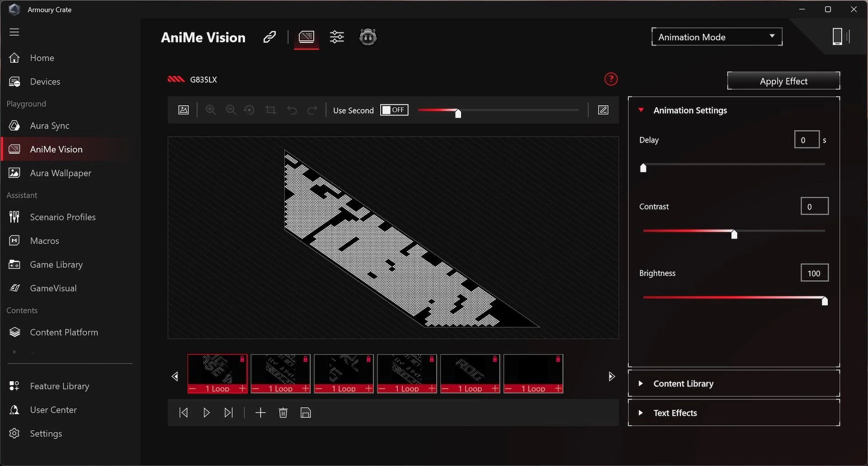Click the device panel icon at top right
This screenshot has height=466, width=868.
pyautogui.click(x=841, y=37)
